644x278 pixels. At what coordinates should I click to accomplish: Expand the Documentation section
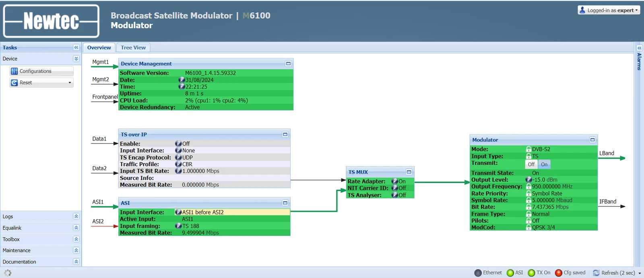pyautogui.click(x=76, y=262)
